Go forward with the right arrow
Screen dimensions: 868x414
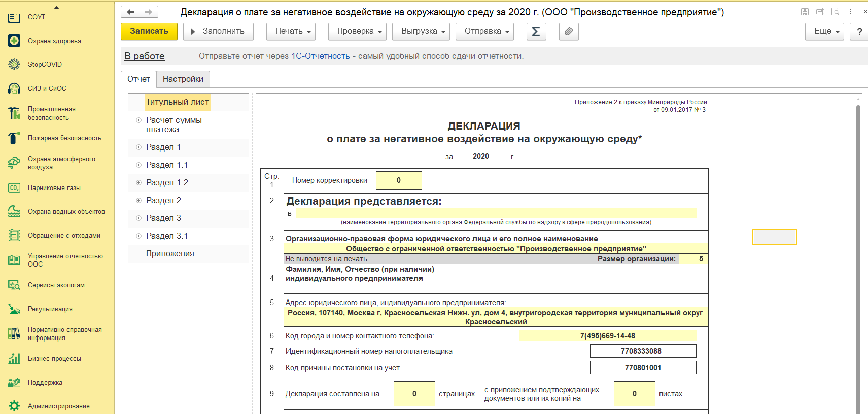pos(149,12)
